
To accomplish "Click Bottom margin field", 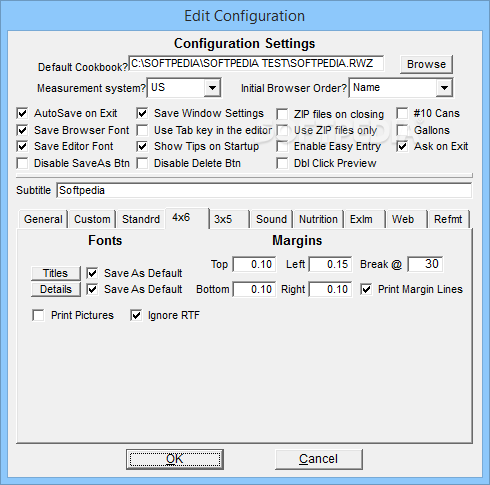I will click(254, 289).
